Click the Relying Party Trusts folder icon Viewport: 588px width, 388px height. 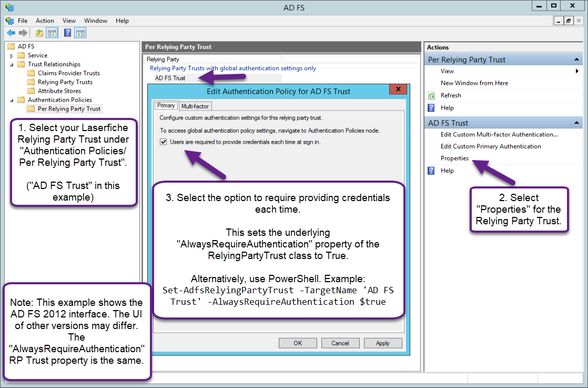point(31,82)
